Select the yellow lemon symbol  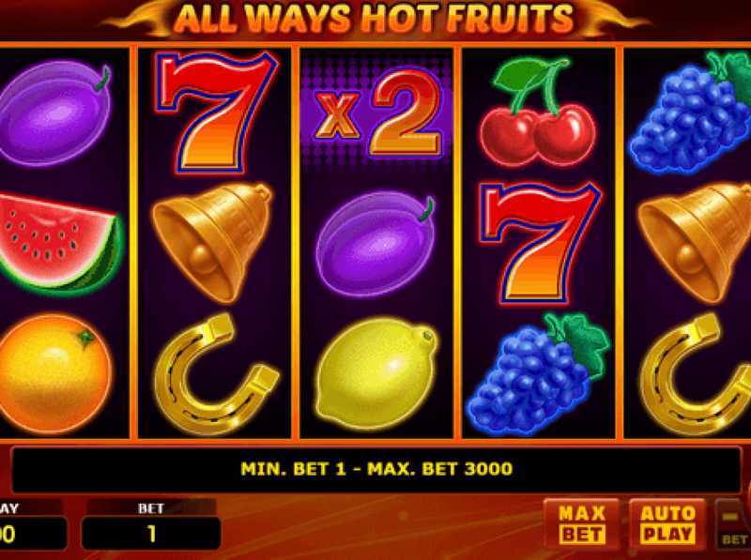tap(376, 373)
